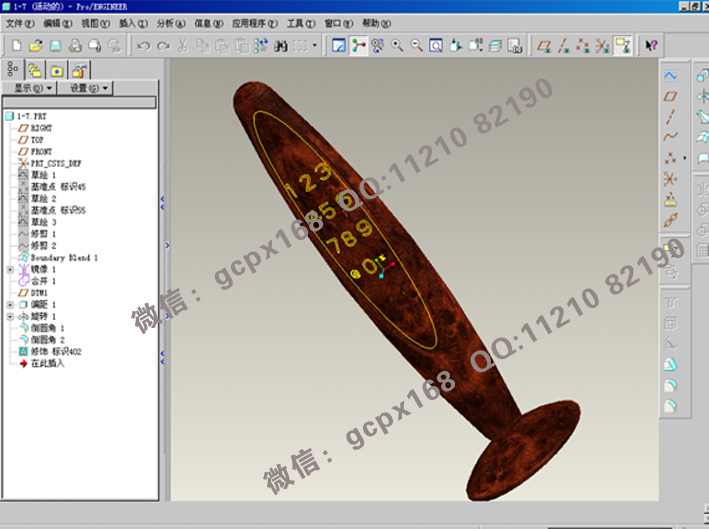Click the Zoom Out magnifier icon
The image size is (709, 529).
[416, 45]
